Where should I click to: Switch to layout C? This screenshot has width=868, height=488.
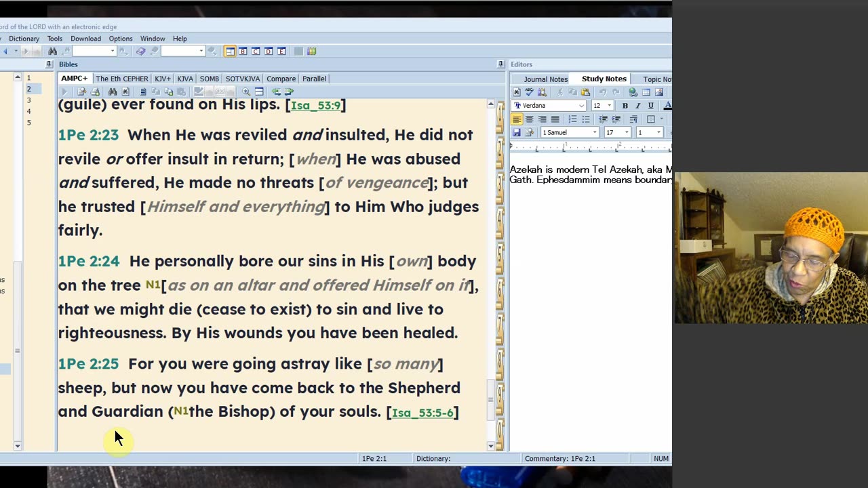coord(256,52)
